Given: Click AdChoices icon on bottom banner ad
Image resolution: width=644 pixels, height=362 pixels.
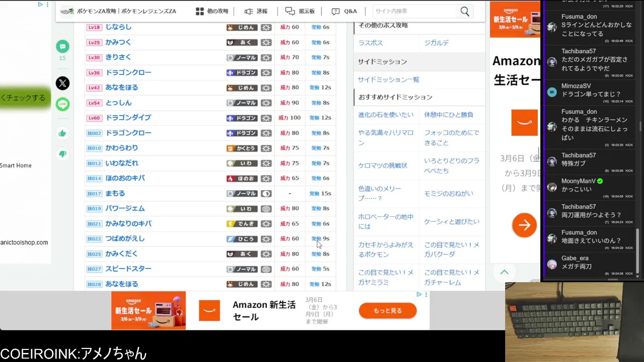Looking at the screenshot, I should tap(419, 295).
